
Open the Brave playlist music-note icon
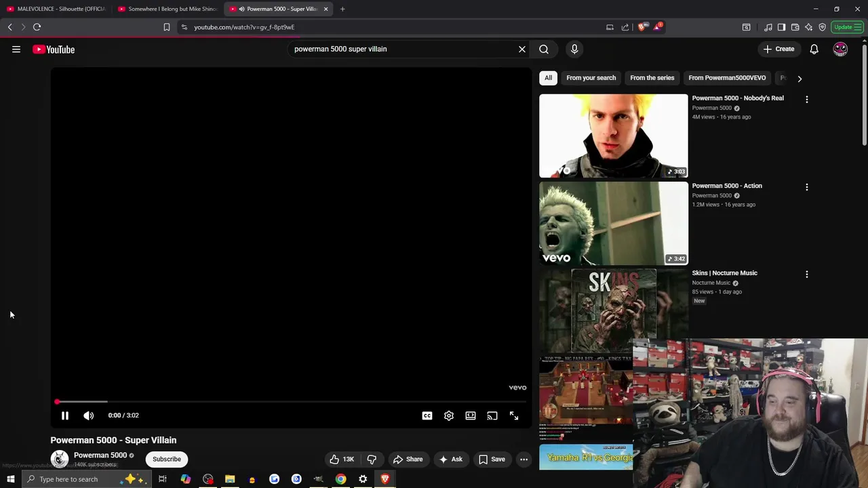pyautogui.click(x=768, y=27)
